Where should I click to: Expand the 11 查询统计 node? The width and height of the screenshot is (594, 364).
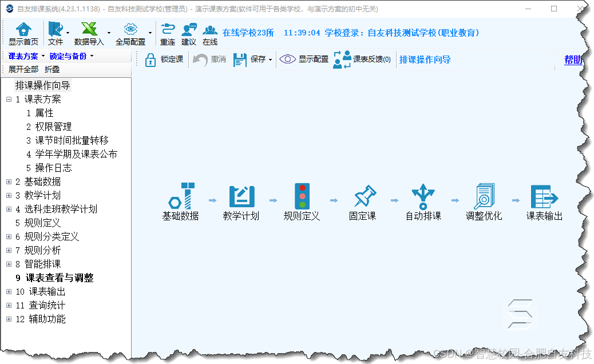pyautogui.click(x=9, y=305)
